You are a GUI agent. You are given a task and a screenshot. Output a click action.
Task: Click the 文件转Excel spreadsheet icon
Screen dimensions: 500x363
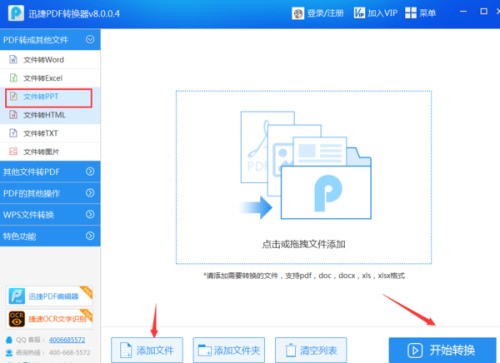[13, 78]
